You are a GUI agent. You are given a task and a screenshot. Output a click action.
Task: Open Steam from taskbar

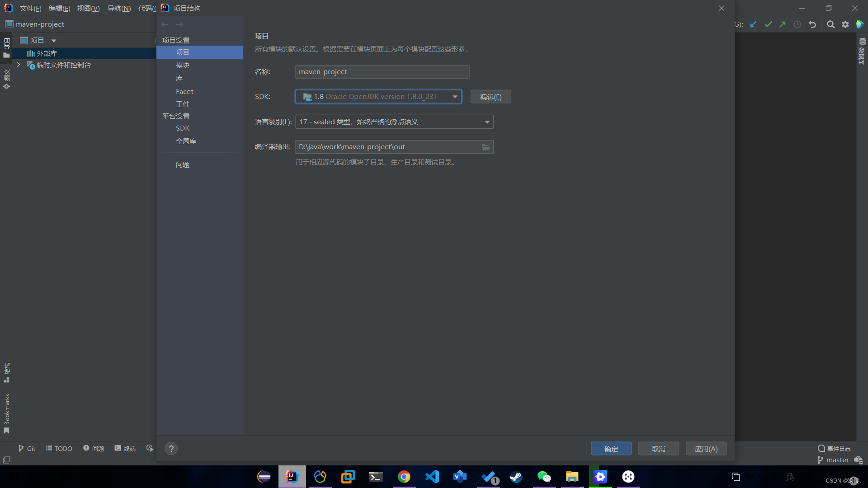coord(516,477)
